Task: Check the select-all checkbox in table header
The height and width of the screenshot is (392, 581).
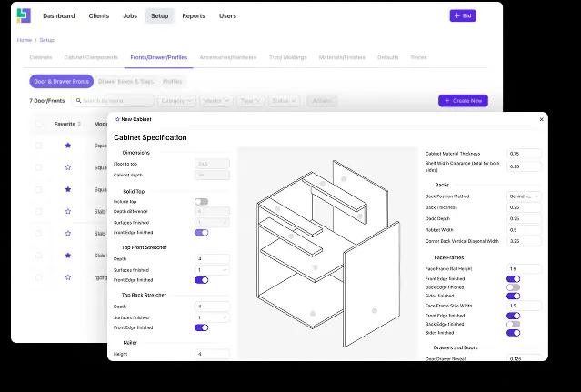Action: coord(38,124)
